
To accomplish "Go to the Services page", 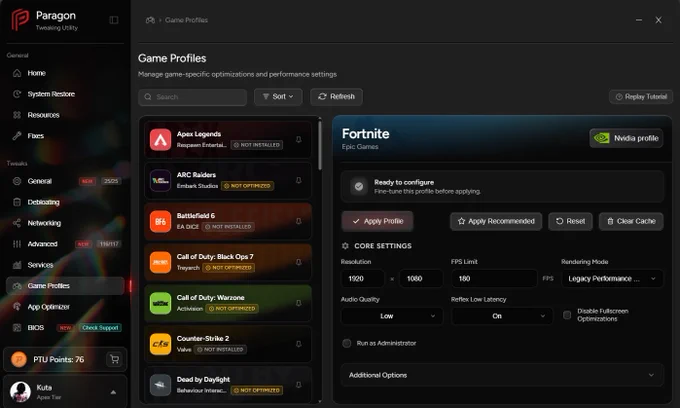I will click(65, 265).
